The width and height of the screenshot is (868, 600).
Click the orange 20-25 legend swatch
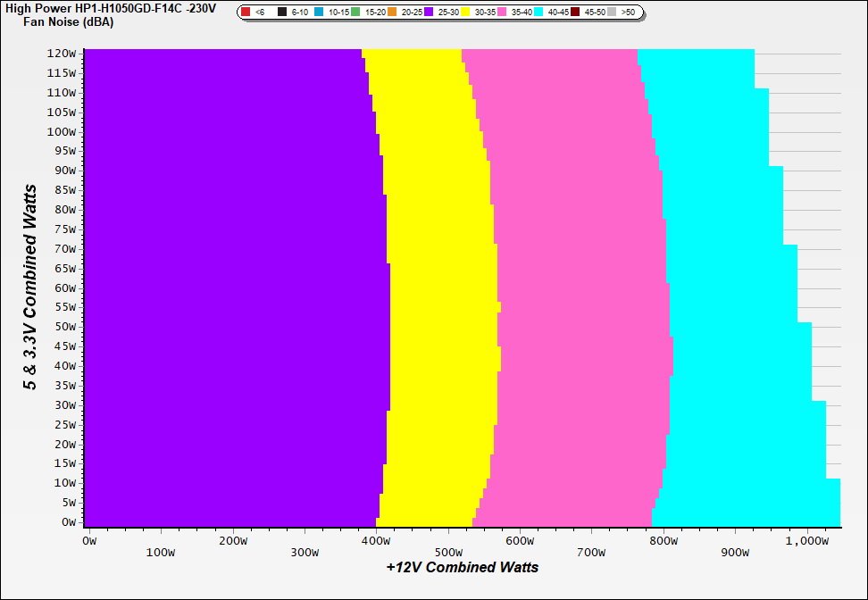pyautogui.click(x=392, y=12)
